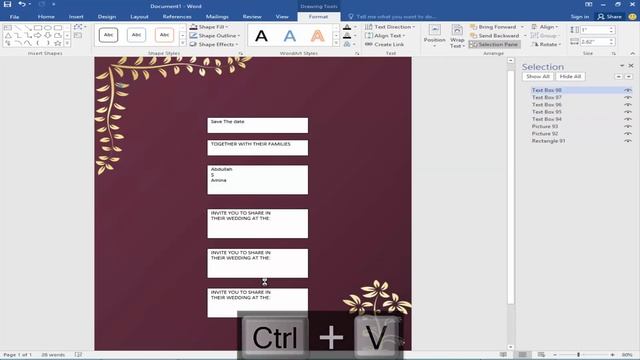Apply the first black Abc shape style
This screenshot has height=360, width=640.
[x=108, y=35]
